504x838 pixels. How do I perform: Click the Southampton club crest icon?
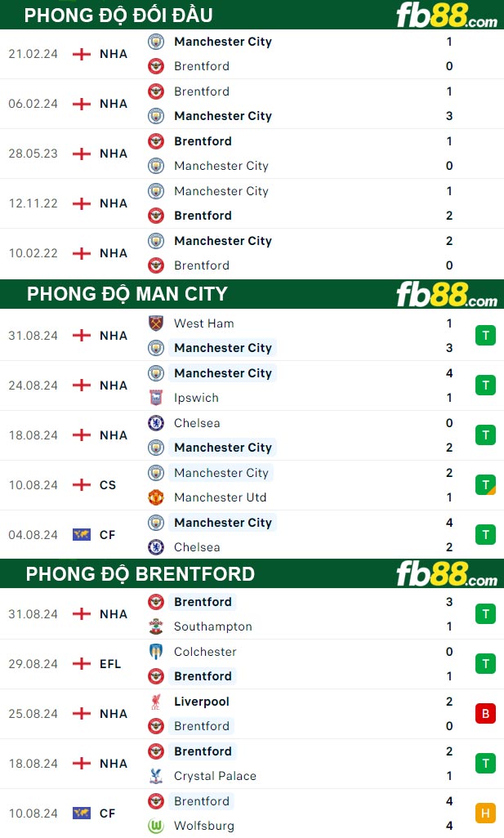156,626
